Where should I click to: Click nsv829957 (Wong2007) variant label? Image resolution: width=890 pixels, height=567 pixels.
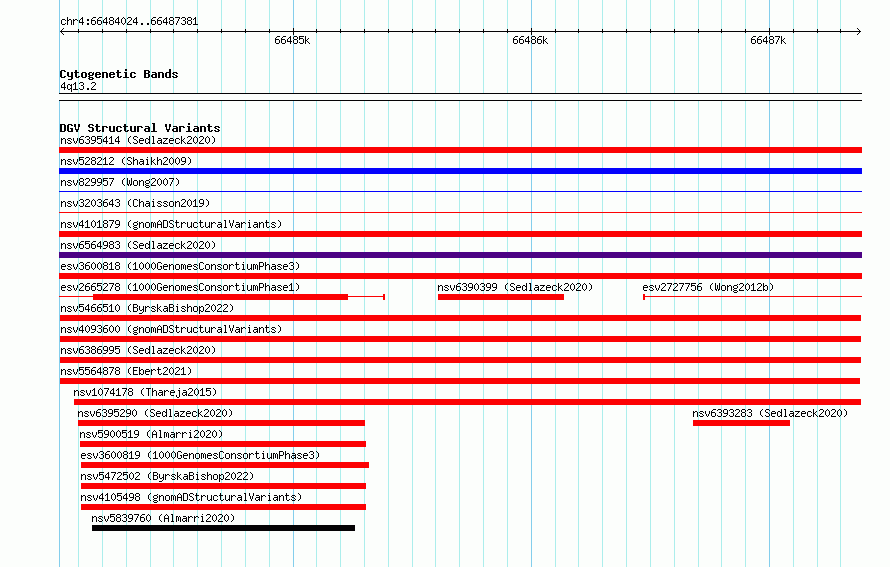tap(120, 182)
